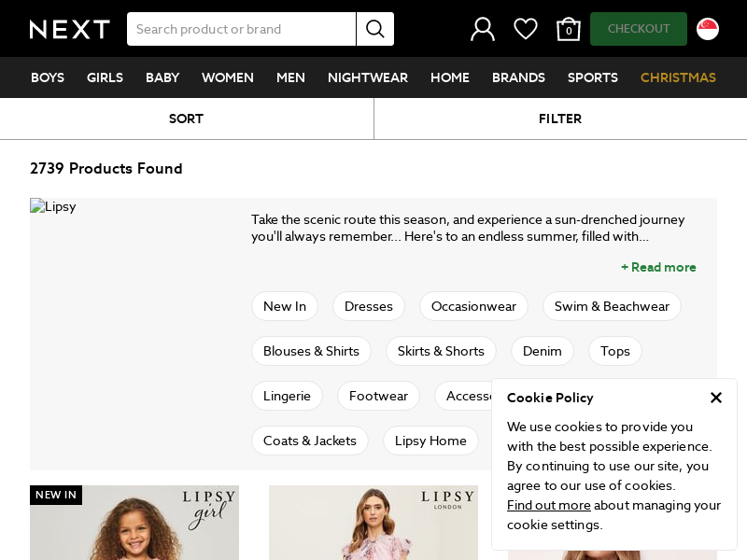Close the Cookie Policy popup

715,398
